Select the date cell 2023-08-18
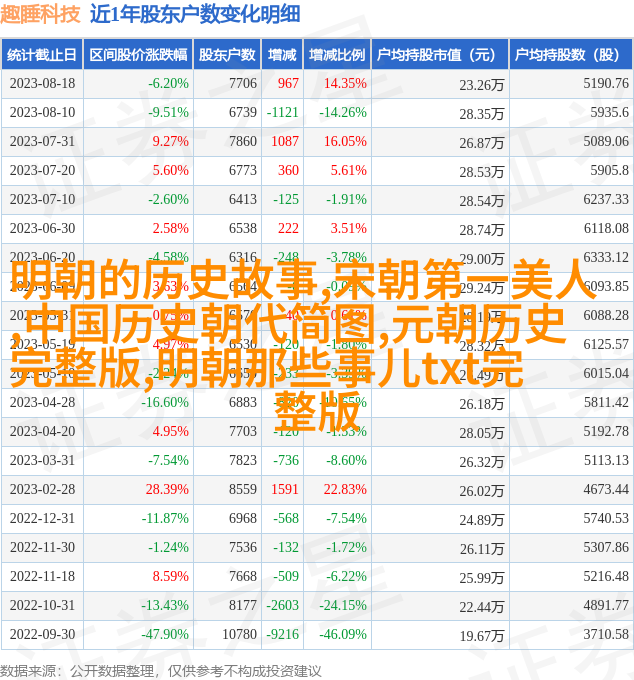Screen dimensions: 634x680 (x=42, y=83)
